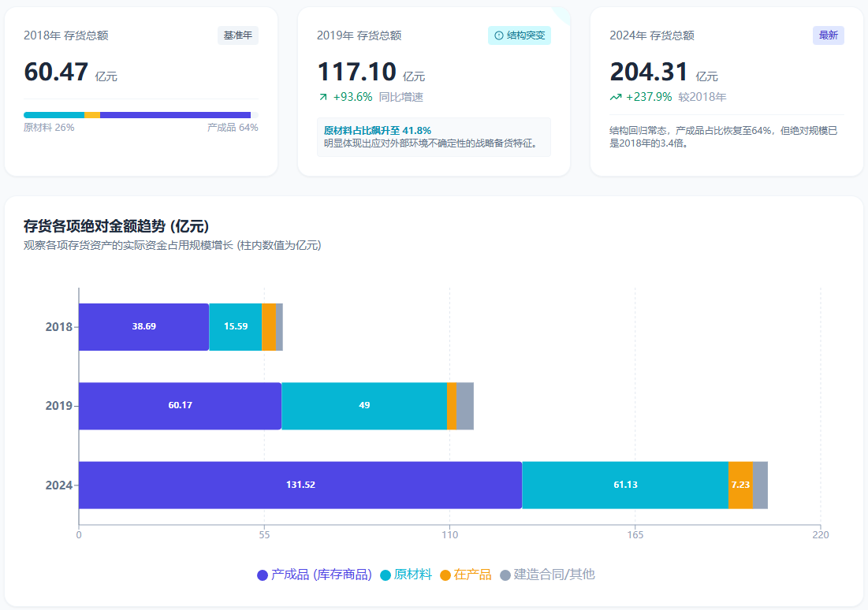Image resolution: width=868 pixels, height=610 pixels.
Task: Select the 基准年 badge on 2018 card
Action: [x=237, y=35]
